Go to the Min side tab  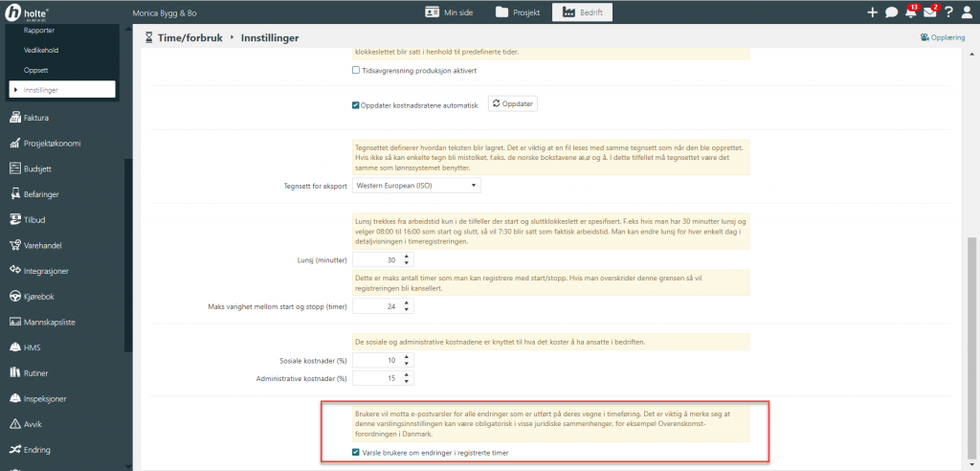pyautogui.click(x=455, y=12)
